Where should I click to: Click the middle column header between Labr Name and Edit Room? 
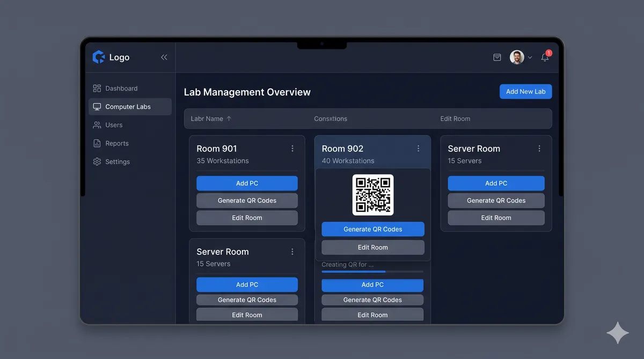pos(331,119)
